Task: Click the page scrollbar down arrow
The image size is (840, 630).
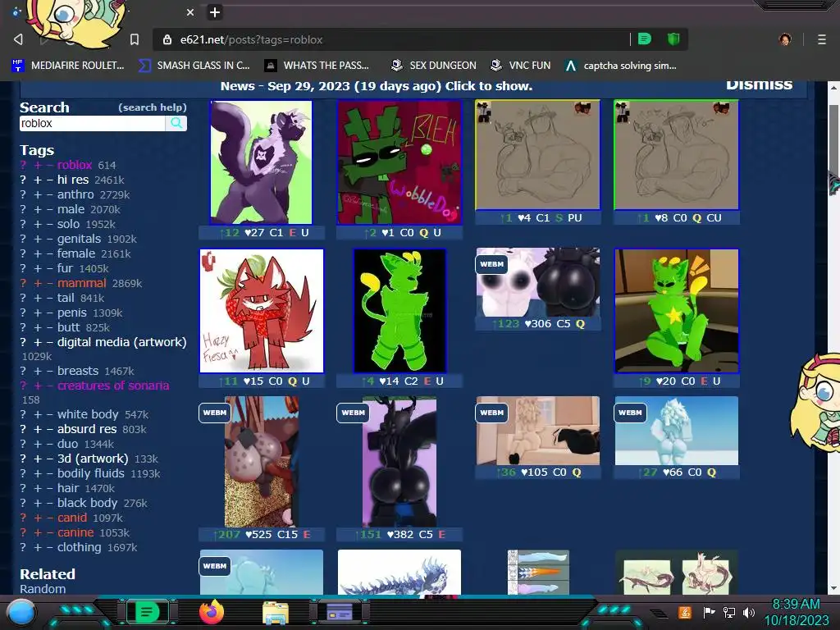Action: [833, 588]
